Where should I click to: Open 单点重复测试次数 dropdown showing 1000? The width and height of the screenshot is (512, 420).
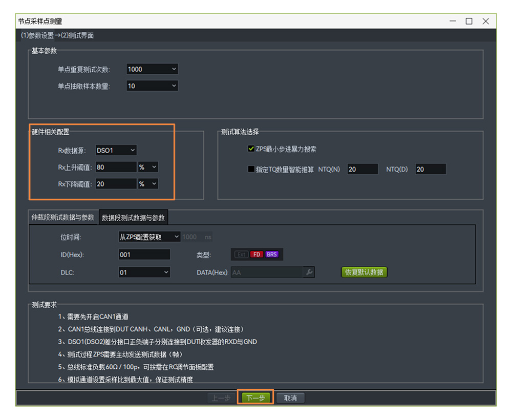(x=152, y=69)
